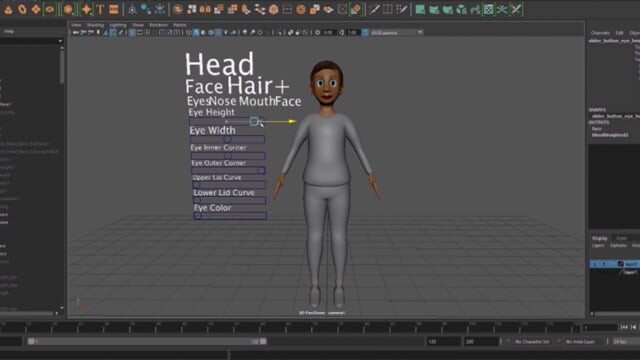
Task: Click the highlighted blue viewport shading icon
Action: tap(196, 32)
